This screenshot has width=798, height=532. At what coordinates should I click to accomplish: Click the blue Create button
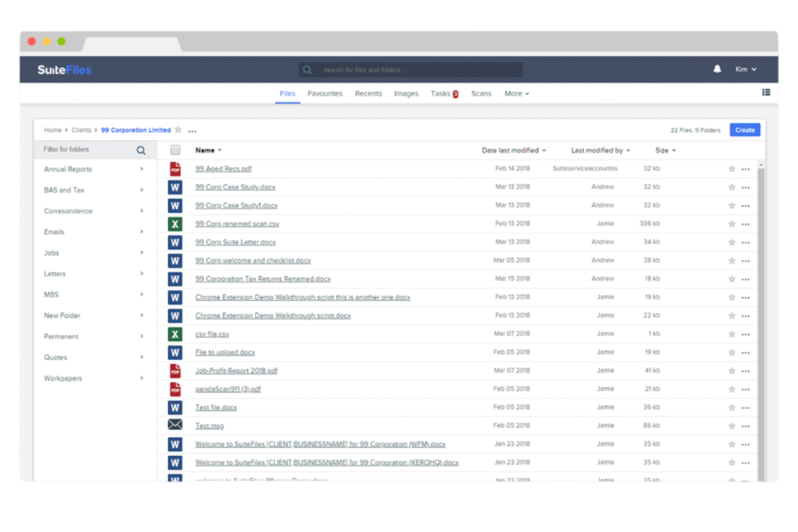tap(745, 130)
